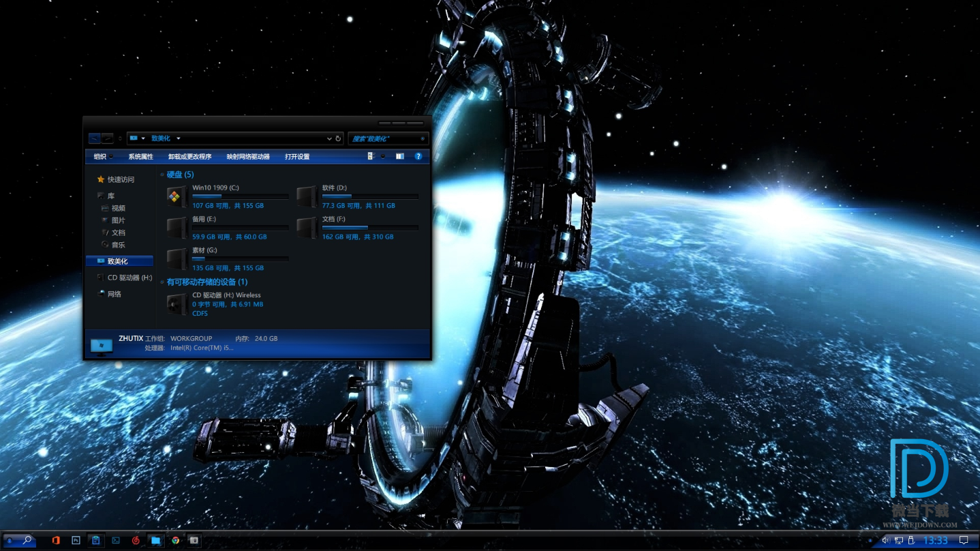The height and width of the screenshot is (551, 980).
Task: Toggle the preview pane icon
Action: (400, 156)
